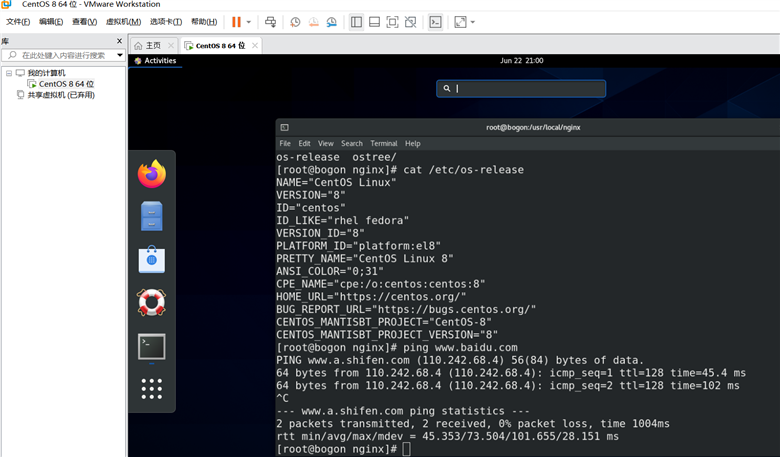Viewport: 780px width, 457px height.
Task: Open the Software store from the dash
Action: point(152,259)
